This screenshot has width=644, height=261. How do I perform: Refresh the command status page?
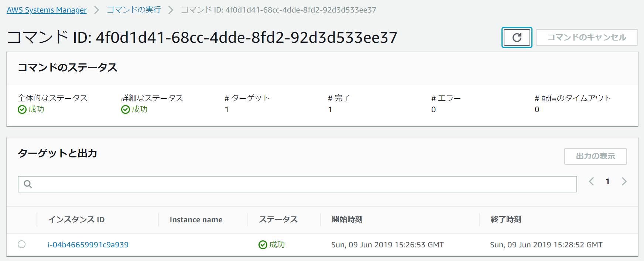(x=517, y=37)
